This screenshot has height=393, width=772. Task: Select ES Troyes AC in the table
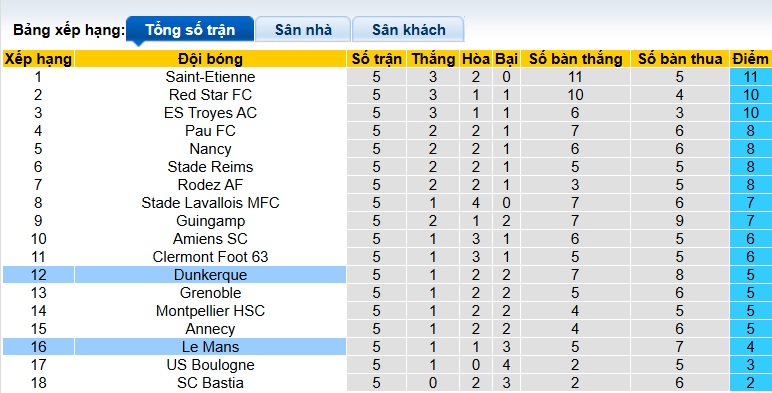(210, 113)
